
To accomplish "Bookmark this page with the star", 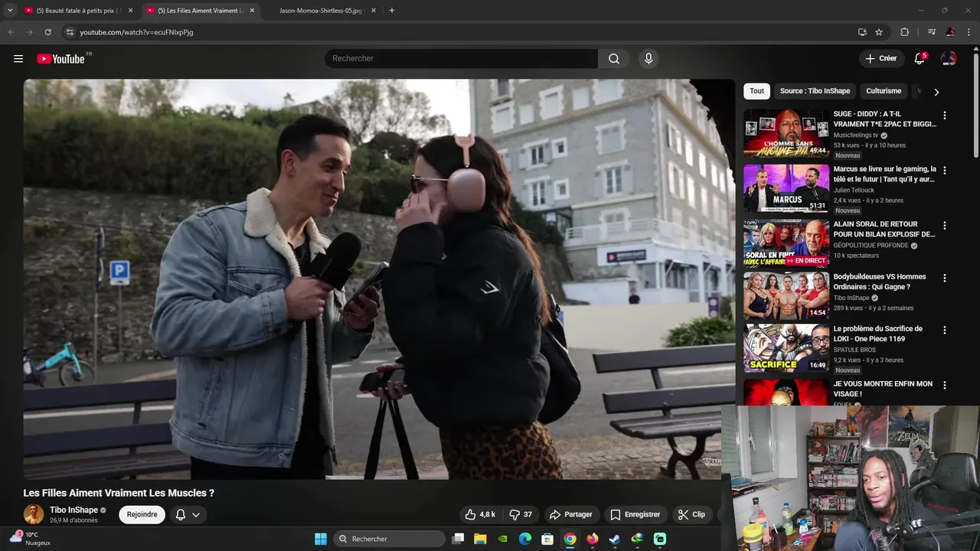I will 879,32.
